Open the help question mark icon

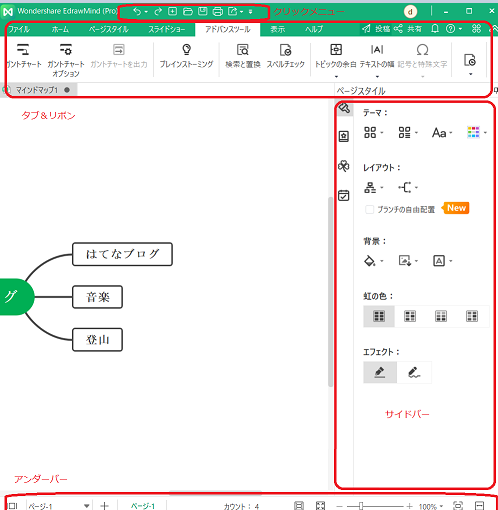(450, 29)
